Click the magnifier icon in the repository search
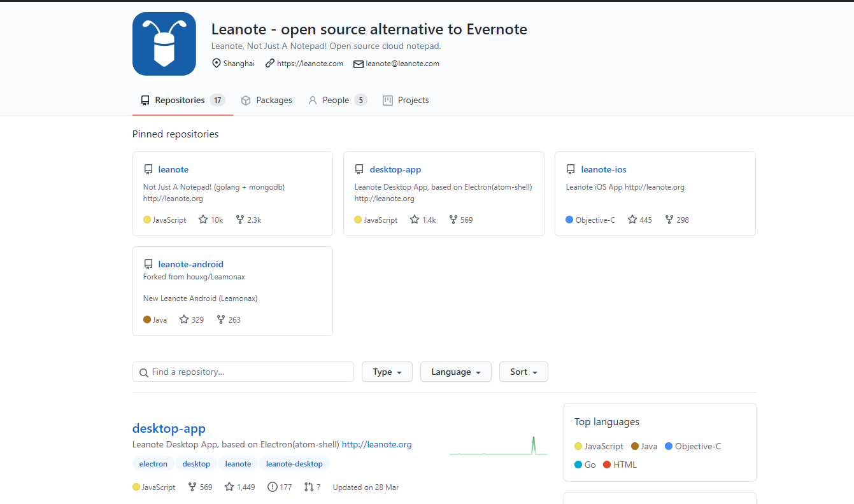Viewport: 854px width, 504px height. click(144, 372)
